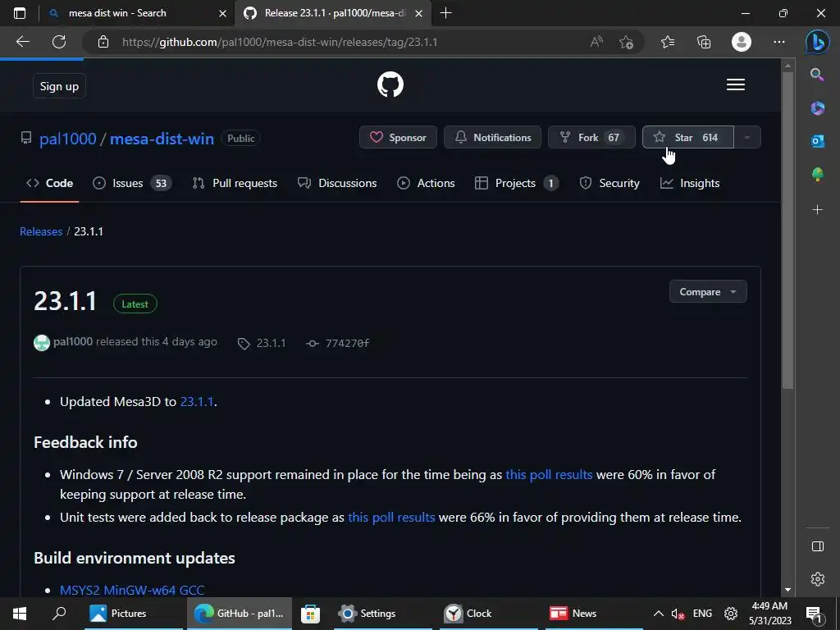The width and height of the screenshot is (840, 630).
Task: Fork the repository with the Fork button
Action: (x=591, y=138)
